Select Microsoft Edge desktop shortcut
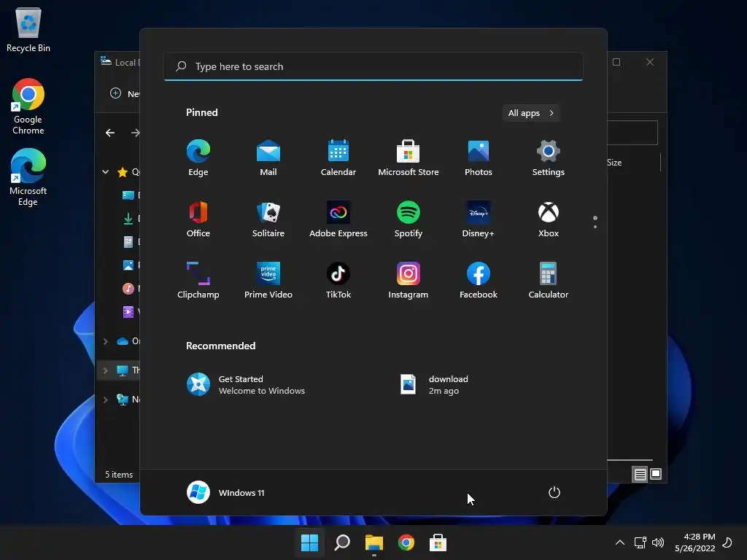Screen dimensions: 747x560 point(28,177)
